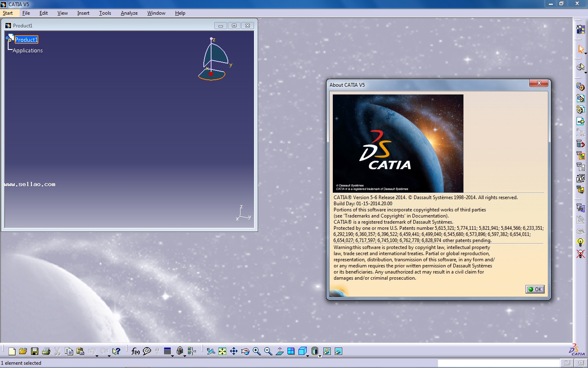Click the Swap visible space icon
588x368 pixels.
pos(339,351)
